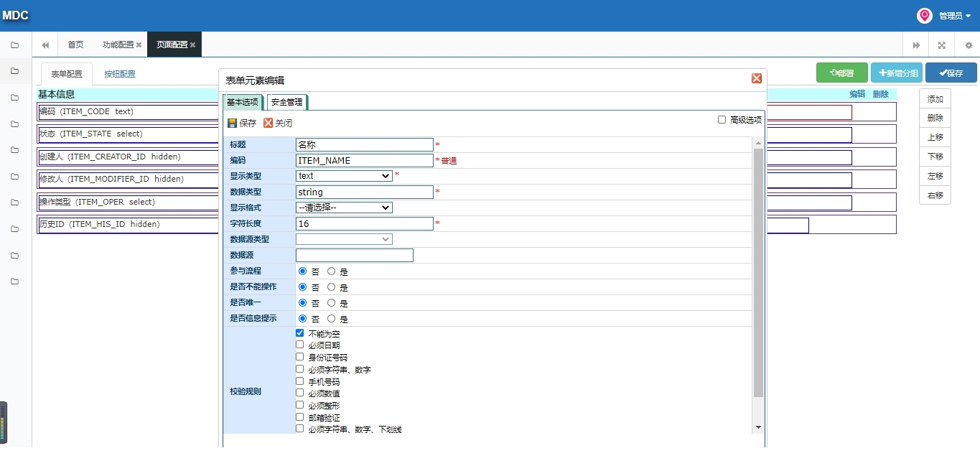Viewport: 980px width, 456px height.
Task: Click the 保存 disk icon in dialog
Action: coord(233,124)
